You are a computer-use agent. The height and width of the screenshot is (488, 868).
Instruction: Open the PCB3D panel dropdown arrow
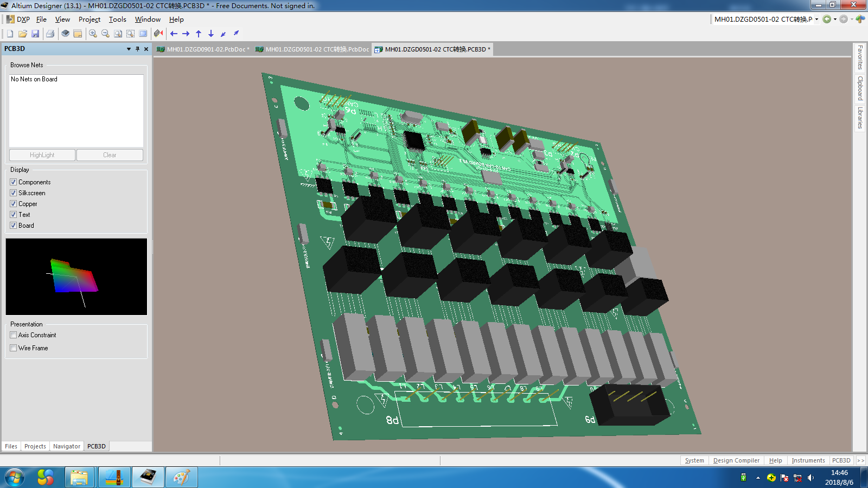click(x=129, y=49)
